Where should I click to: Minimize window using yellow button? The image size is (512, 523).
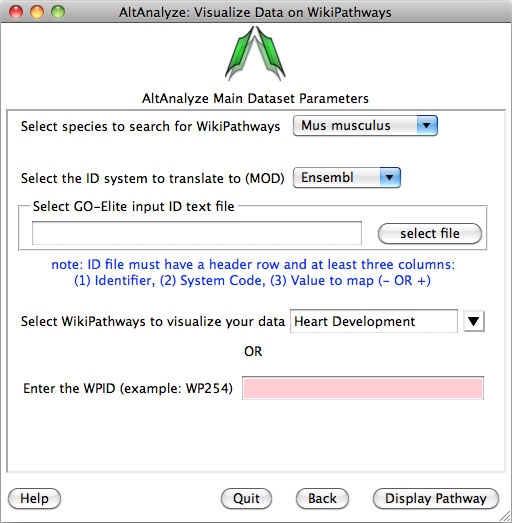point(37,12)
